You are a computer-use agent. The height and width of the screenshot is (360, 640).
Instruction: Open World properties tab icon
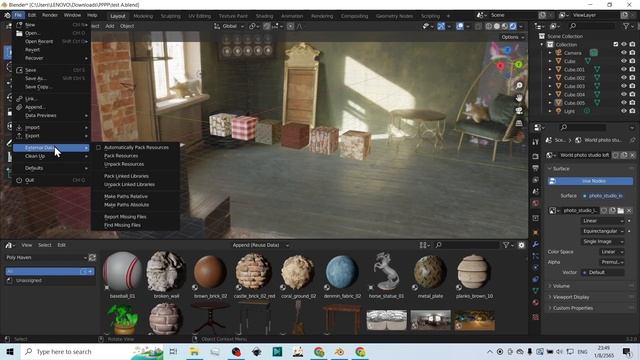[x=536, y=203]
